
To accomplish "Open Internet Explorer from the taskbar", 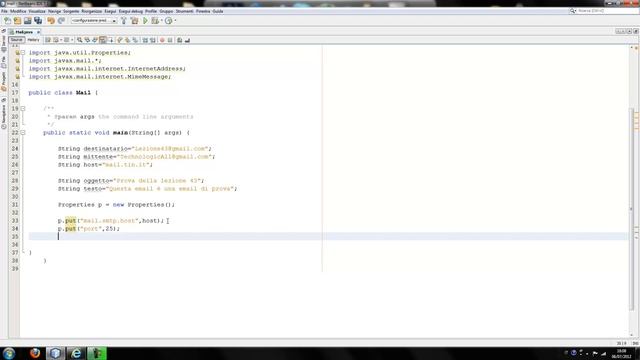I will pos(76,353).
